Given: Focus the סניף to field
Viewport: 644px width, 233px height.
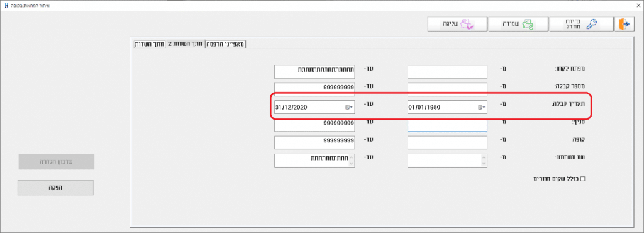Looking at the screenshot, I should click(314, 125).
